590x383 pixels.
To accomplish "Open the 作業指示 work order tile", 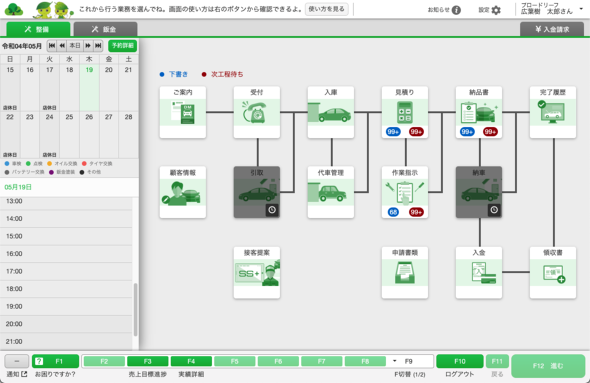I will (405, 192).
